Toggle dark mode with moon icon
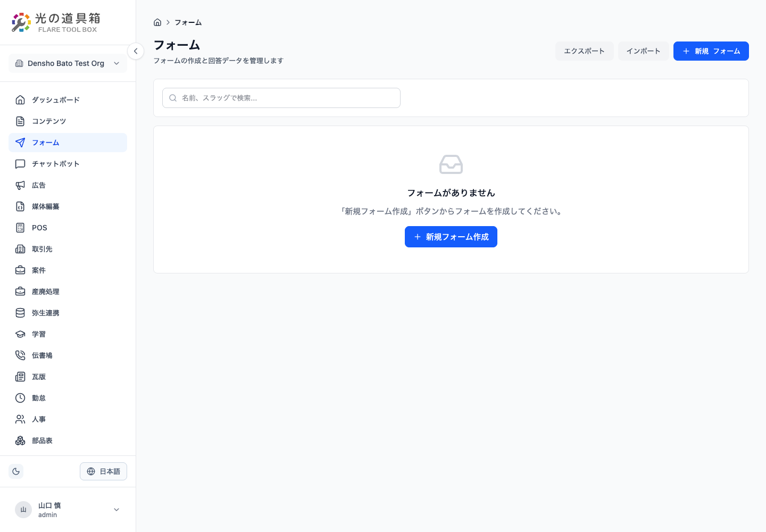Viewport: 766px width, 532px height. (16, 471)
